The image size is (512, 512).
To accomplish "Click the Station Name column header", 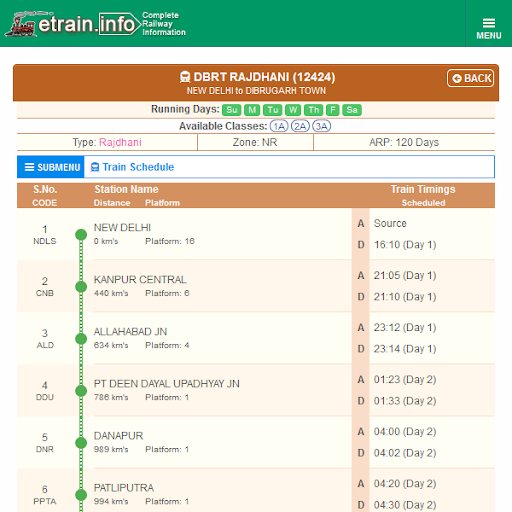I will pyautogui.click(x=126, y=189).
